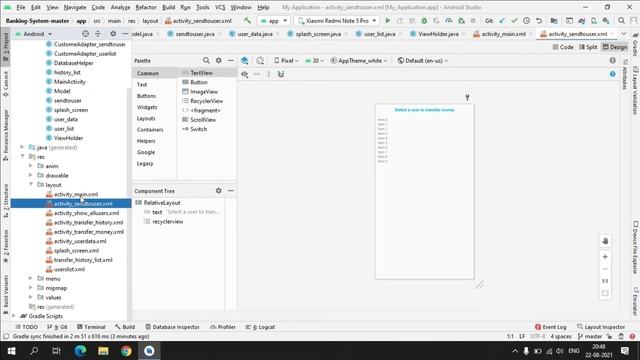Viewport: 640px width, 360px height.
Task: Switch to Design view mode
Action: [615, 47]
